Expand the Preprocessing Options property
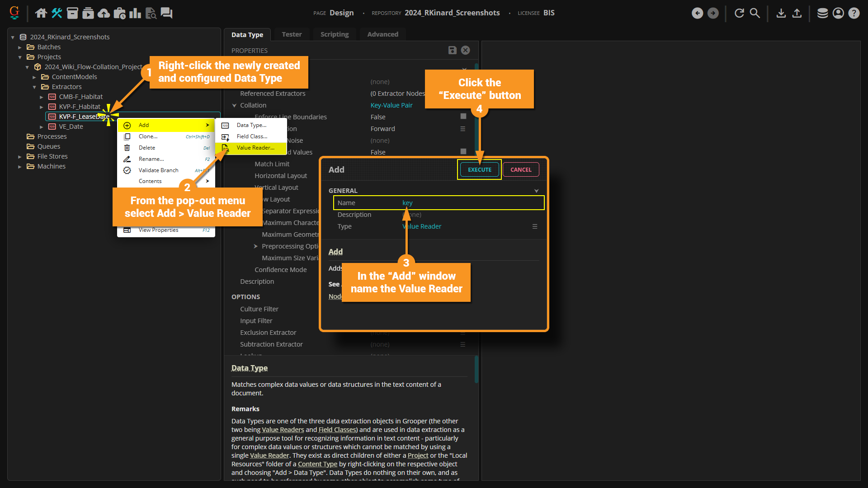Image resolution: width=868 pixels, height=488 pixels. 255,246
